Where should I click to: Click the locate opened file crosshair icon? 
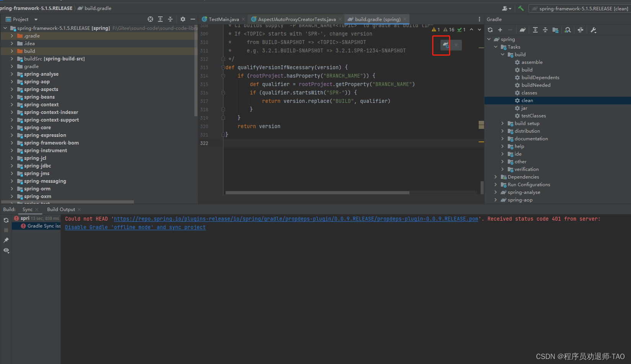[150, 19]
